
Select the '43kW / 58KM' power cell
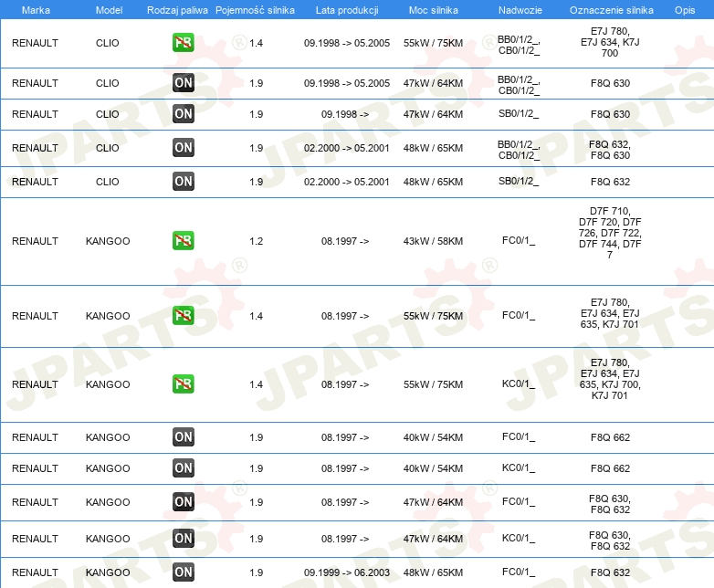433,241
